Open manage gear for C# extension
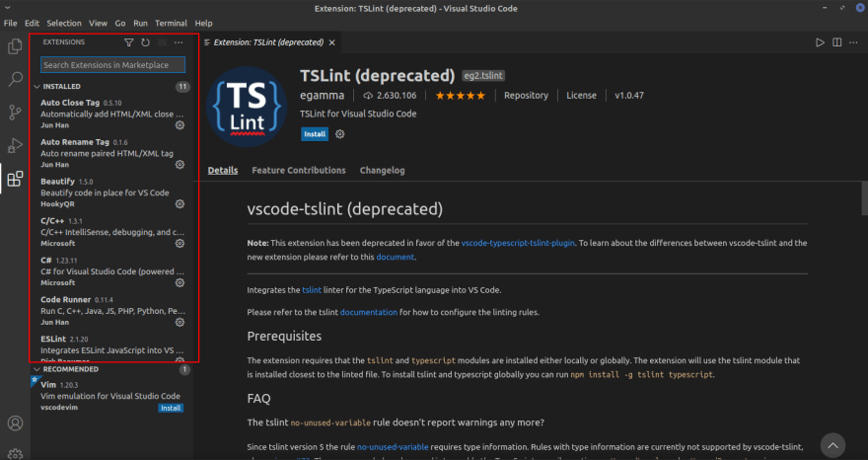 pos(180,282)
